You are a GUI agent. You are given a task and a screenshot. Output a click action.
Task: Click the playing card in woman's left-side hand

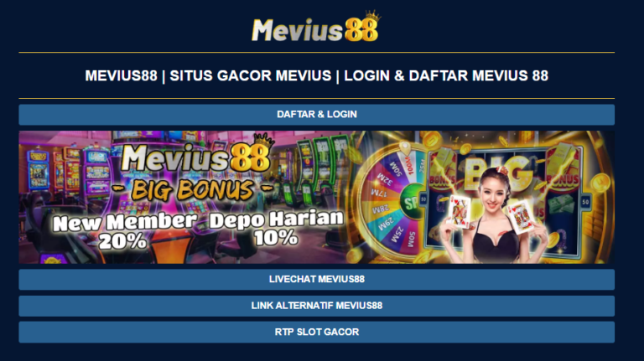coord(459,211)
